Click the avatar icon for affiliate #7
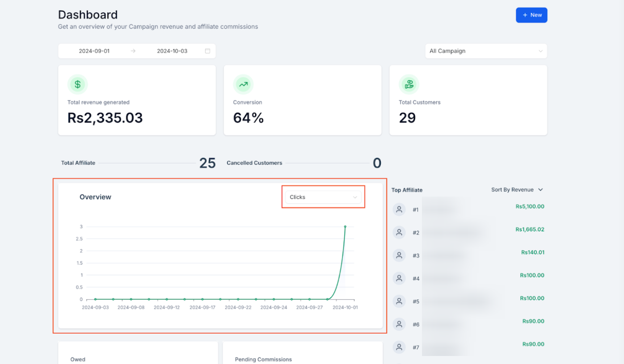624x364 pixels. point(399,347)
